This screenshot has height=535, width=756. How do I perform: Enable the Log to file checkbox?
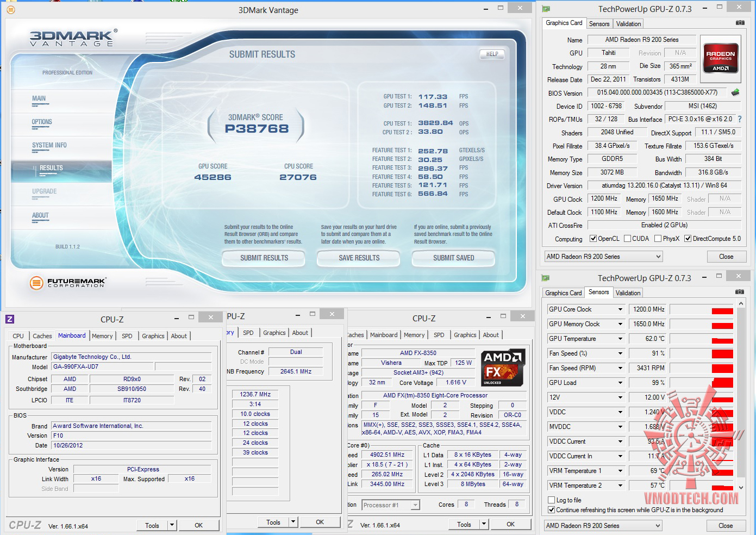tap(552, 500)
